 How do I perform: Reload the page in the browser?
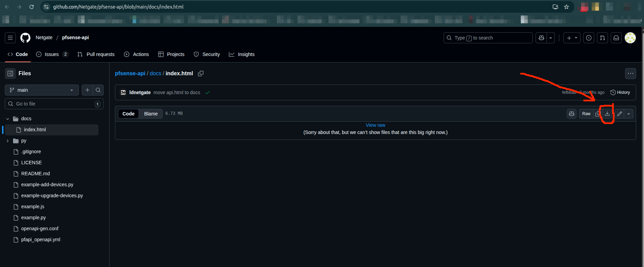32,7
